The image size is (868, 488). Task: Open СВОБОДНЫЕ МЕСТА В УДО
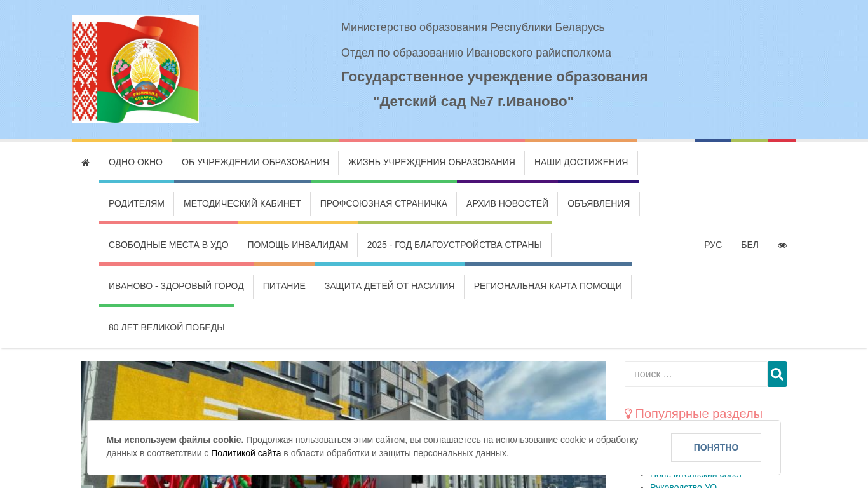click(x=168, y=245)
